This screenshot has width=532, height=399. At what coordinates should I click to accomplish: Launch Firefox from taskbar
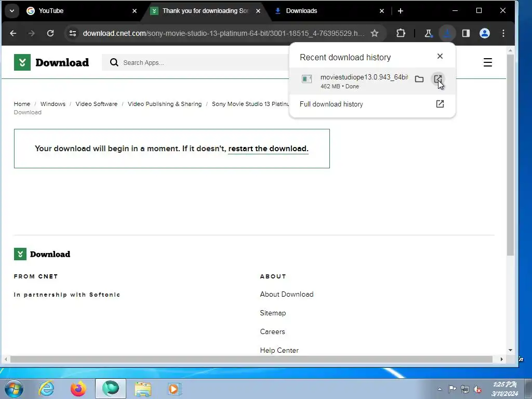coord(78,389)
